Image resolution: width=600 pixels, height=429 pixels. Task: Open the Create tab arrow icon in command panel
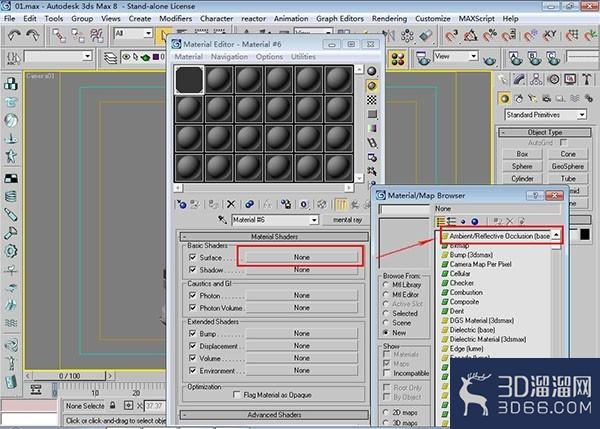point(504,79)
